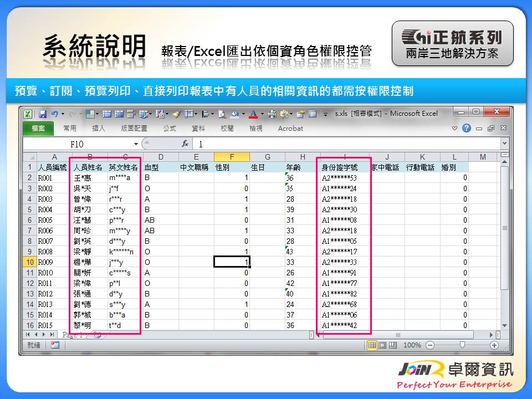Switch to Page Break Preview view
The image size is (532, 399).
pyautogui.click(x=392, y=345)
